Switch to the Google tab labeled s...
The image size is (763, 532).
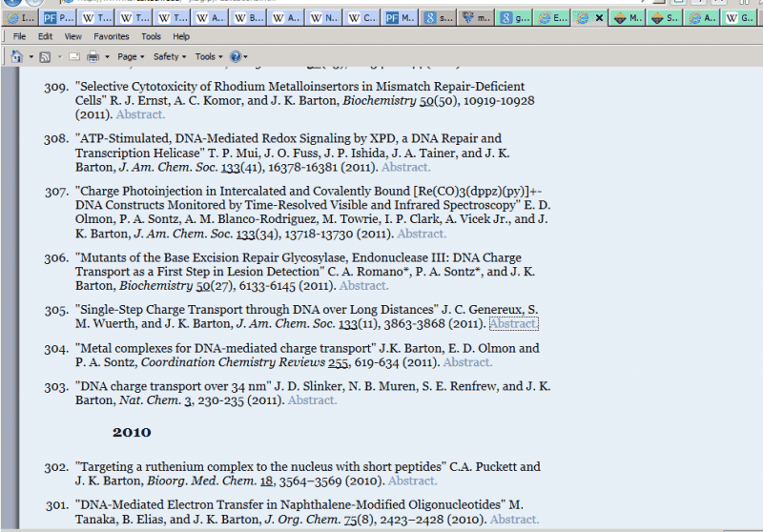439,18
